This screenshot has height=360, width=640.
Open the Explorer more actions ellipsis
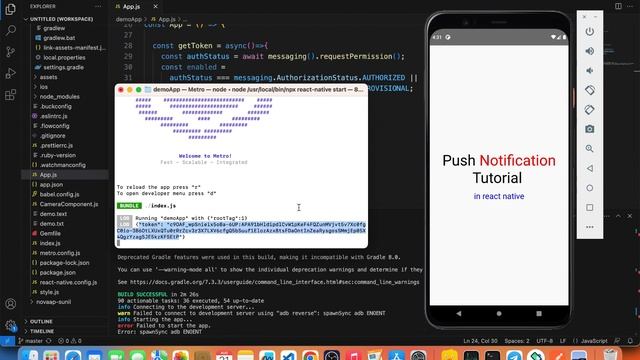(x=98, y=7)
